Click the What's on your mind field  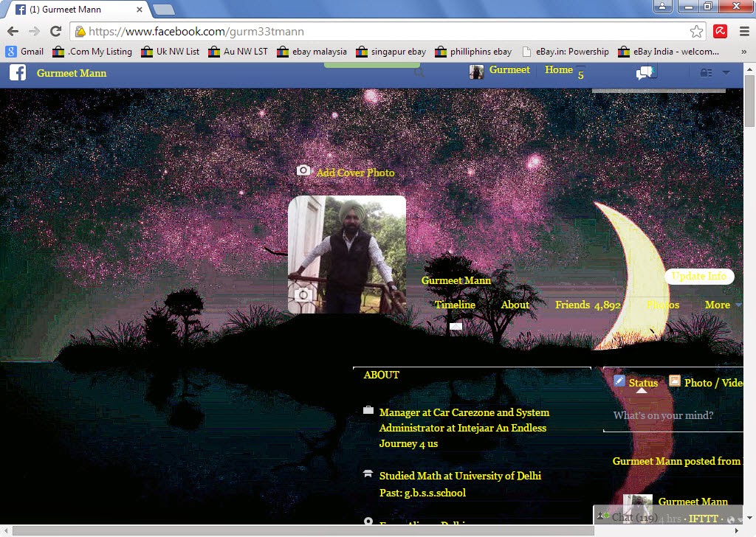coord(673,415)
